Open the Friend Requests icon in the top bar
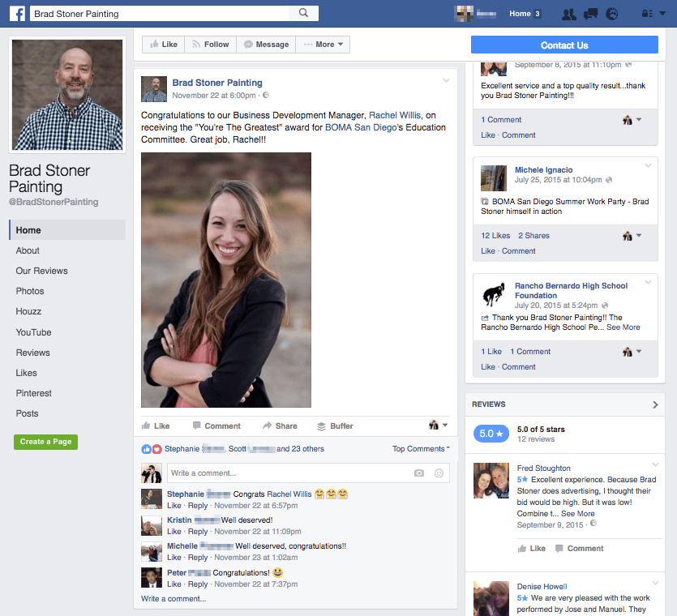The image size is (677, 616). (x=569, y=14)
